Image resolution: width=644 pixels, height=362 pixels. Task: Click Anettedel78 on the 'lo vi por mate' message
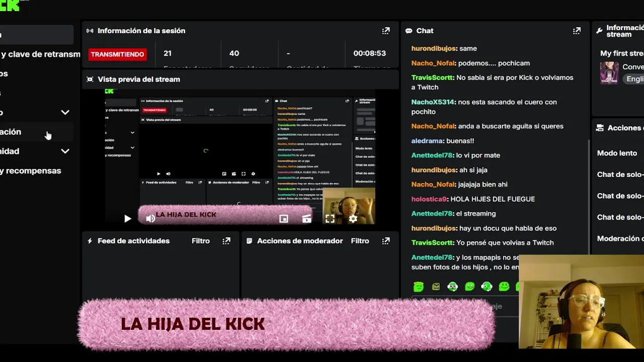[432, 155]
